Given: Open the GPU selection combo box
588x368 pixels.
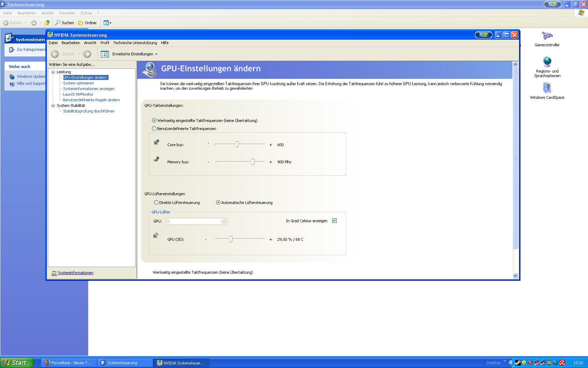Looking at the screenshot, I should pyautogui.click(x=197, y=222).
